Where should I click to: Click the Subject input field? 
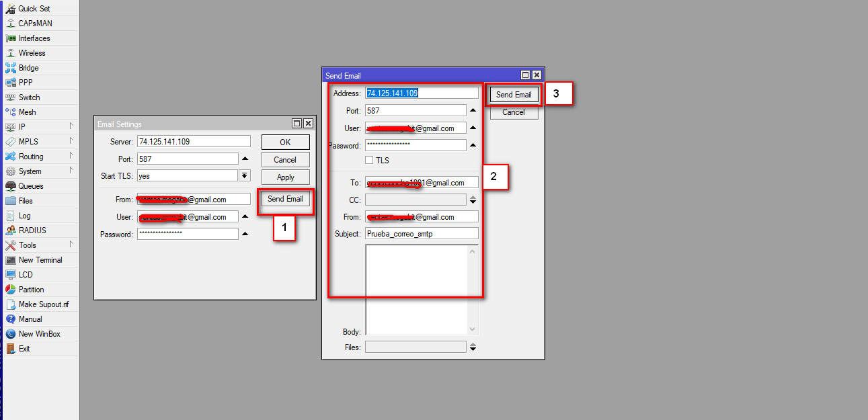pyautogui.click(x=422, y=234)
